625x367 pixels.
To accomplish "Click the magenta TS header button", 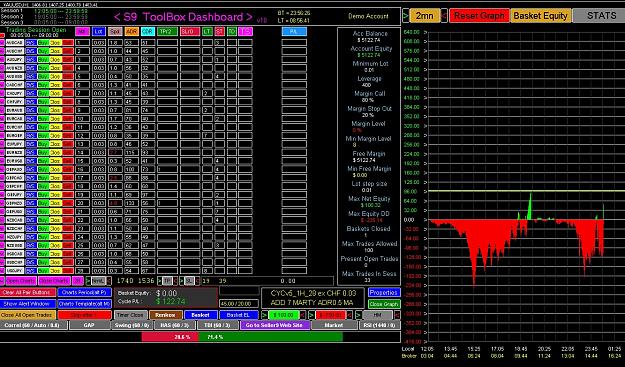I will (x=245, y=31).
